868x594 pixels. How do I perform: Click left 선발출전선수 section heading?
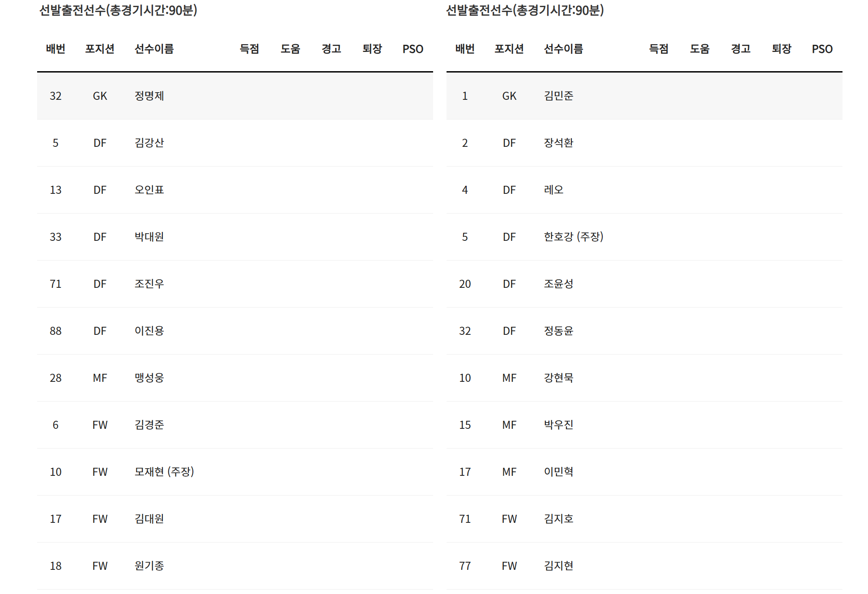(x=118, y=10)
